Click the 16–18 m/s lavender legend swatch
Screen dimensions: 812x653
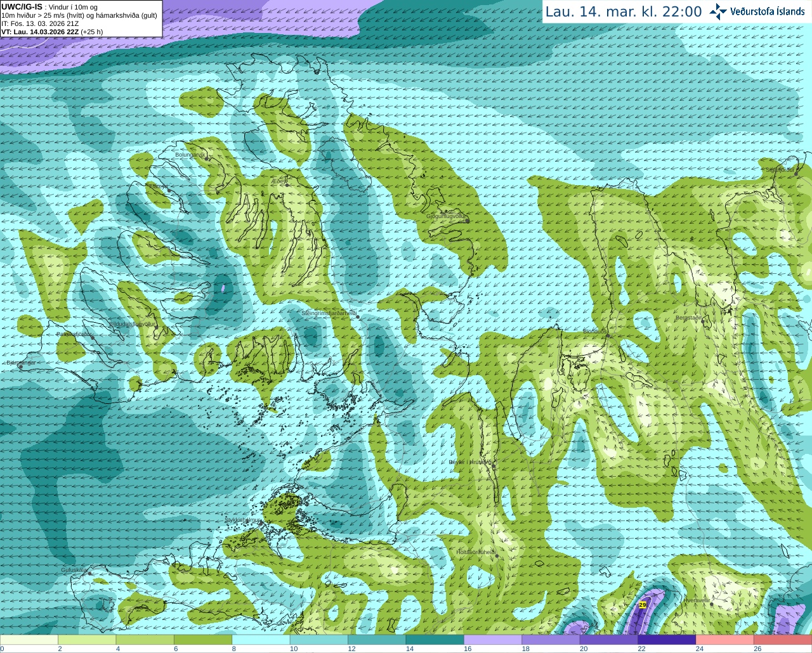493,640
